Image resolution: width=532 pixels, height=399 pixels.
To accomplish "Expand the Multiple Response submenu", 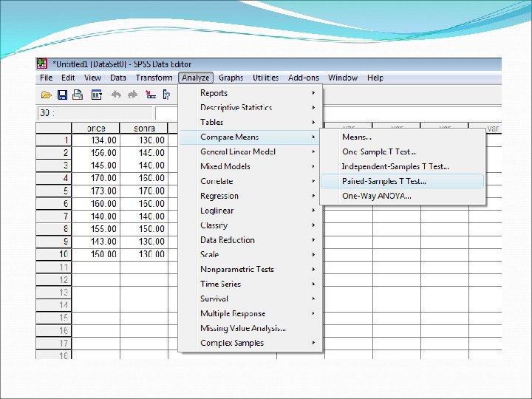I will click(250, 313).
